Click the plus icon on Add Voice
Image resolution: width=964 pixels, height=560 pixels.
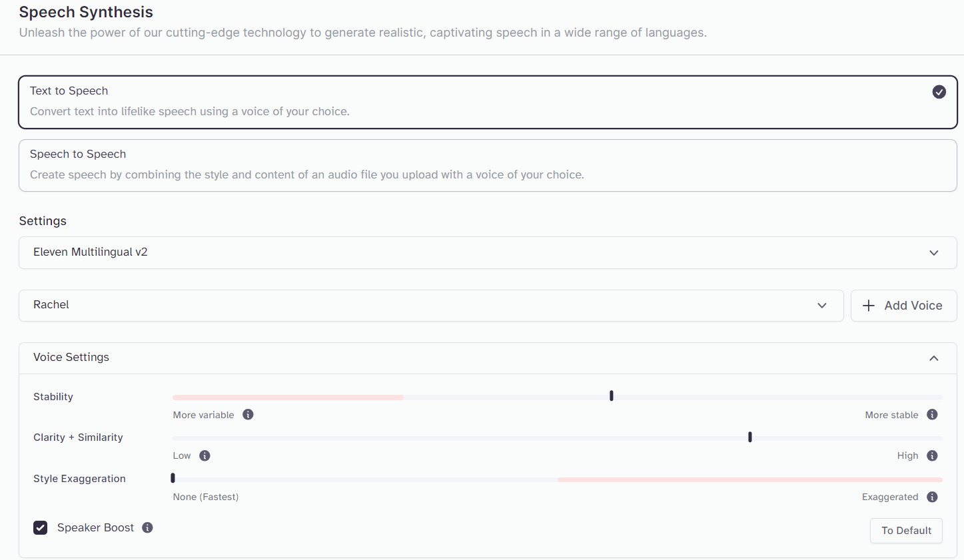tap(869, 306)
